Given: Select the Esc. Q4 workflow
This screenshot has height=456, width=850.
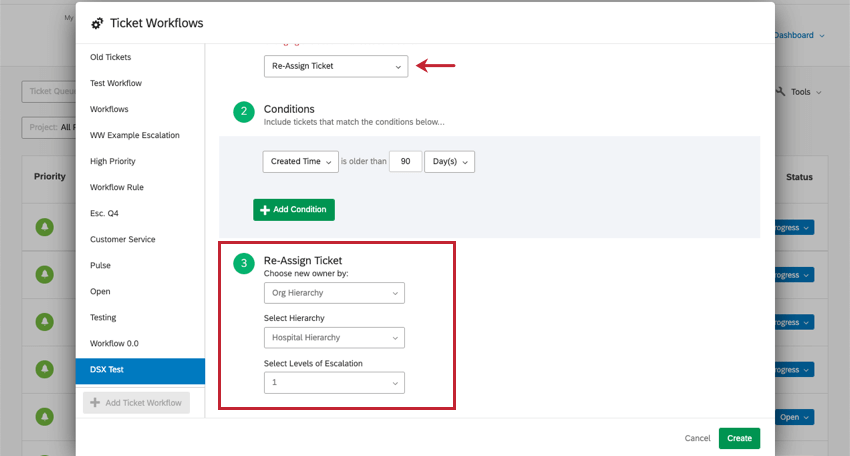Looking at the screenshot, I should point(140,213).
